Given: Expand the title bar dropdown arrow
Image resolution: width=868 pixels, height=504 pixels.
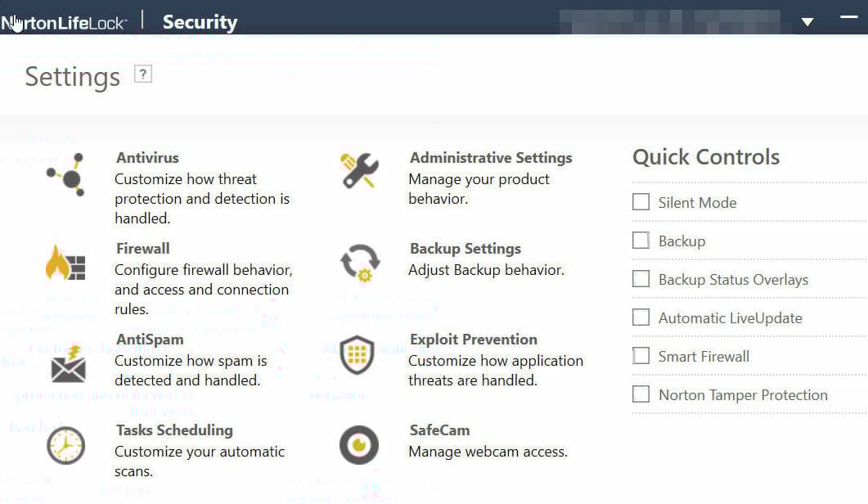Looking at the screenshot, I should [807, 22].
